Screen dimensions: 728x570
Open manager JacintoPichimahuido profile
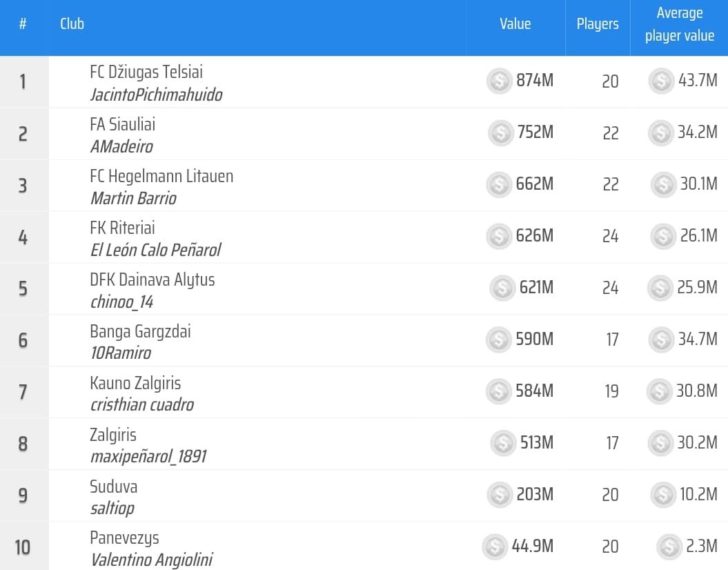click(156, 95)
